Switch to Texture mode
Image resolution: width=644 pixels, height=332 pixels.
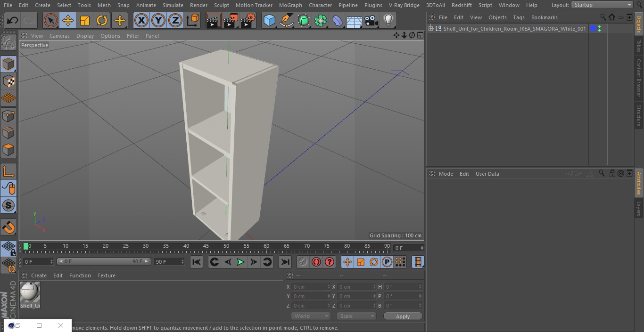pos(8,81)
